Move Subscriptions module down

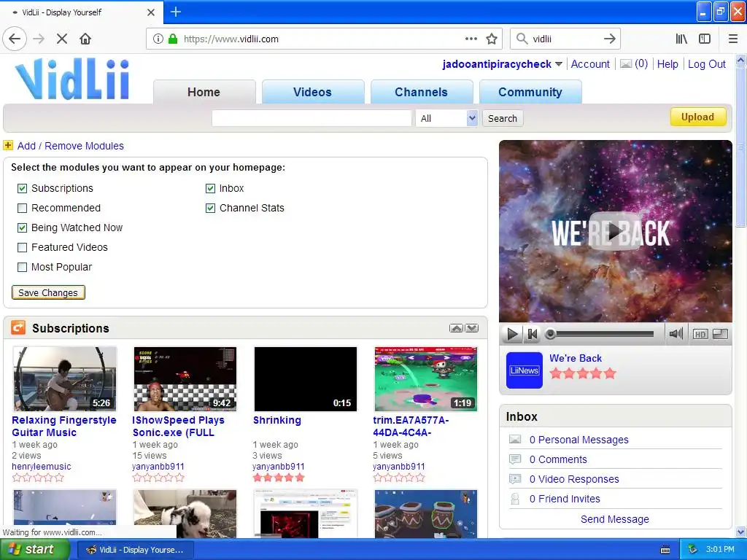(472, 328)
